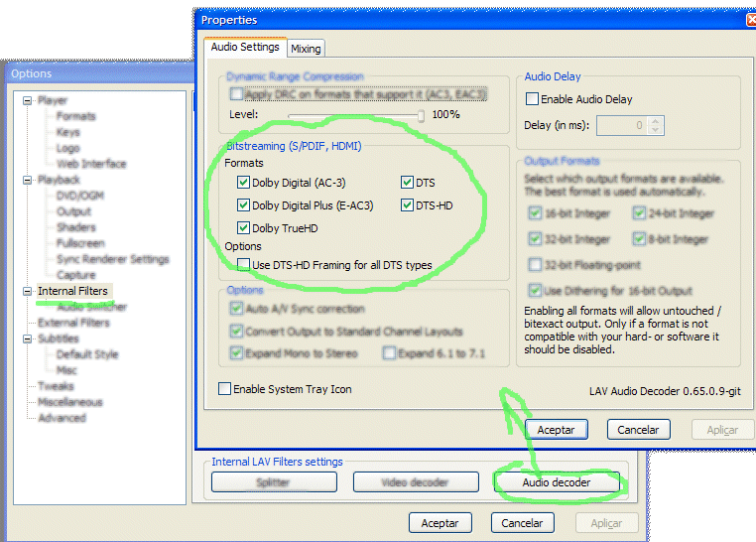The width and height of the screenshot is (756, 542).
Task: Toggle Use Dithering for 16-bit Output
Action: coord(535,290)
